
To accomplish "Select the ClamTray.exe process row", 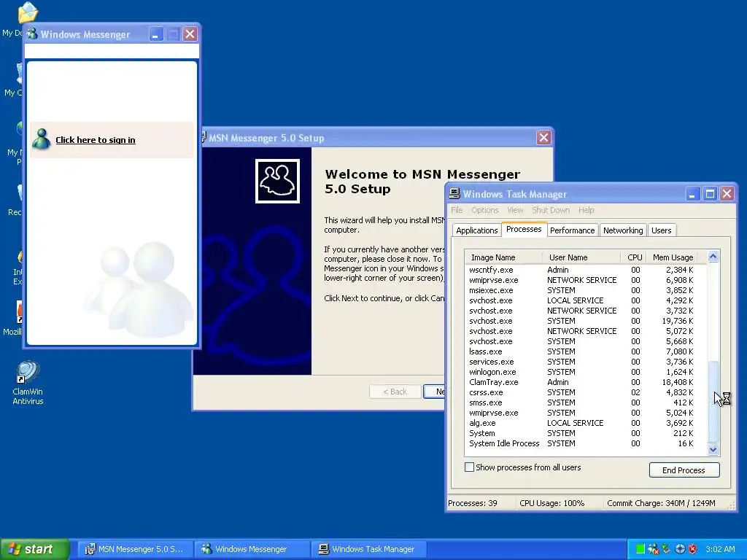I will 581,382.
